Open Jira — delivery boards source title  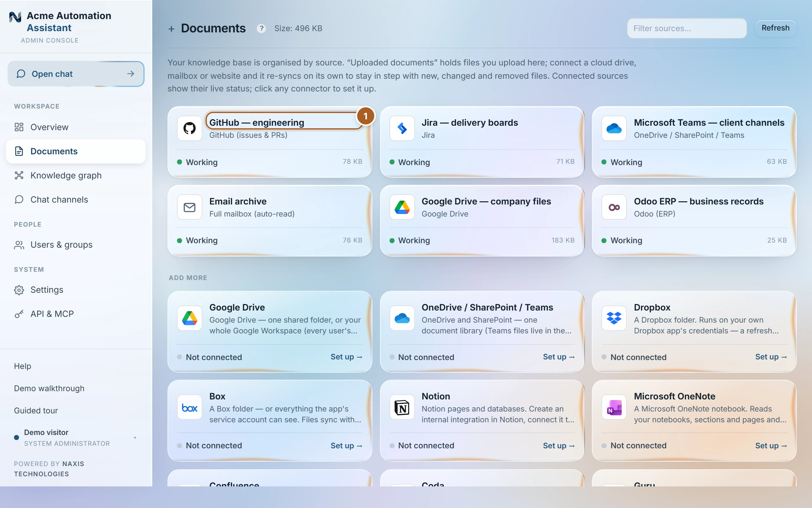(x=470, y=123)
